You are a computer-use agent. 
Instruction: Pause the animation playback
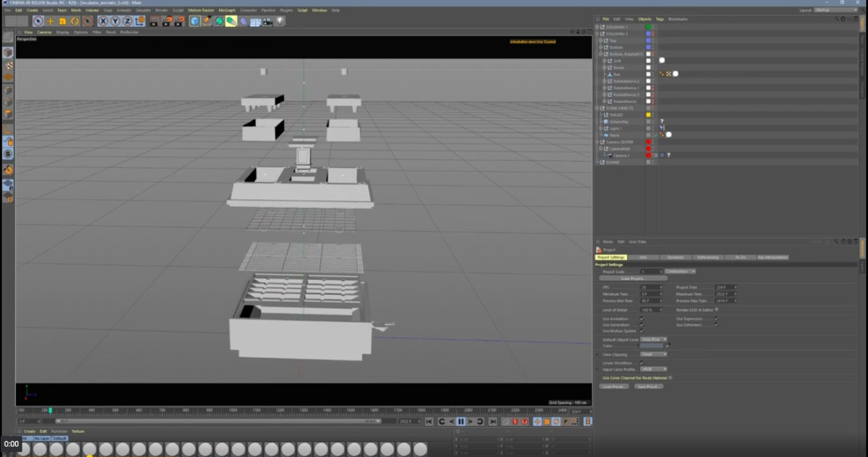click(x=461, y=422)
